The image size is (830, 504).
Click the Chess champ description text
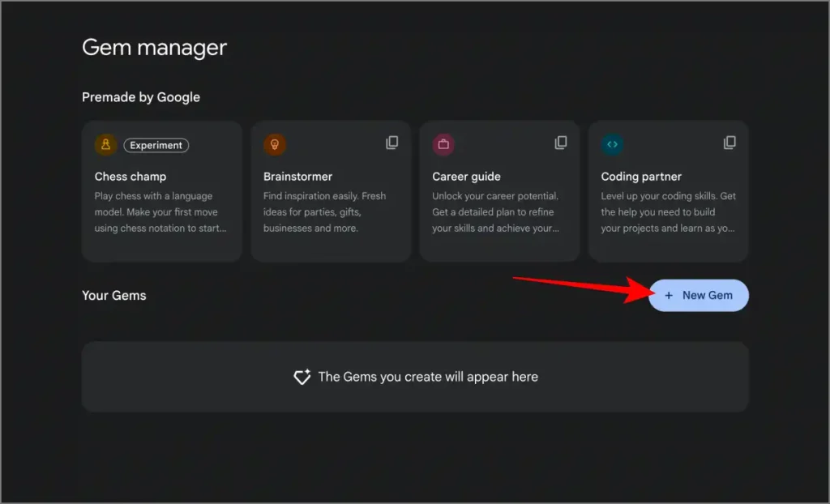tap(160, 212)
